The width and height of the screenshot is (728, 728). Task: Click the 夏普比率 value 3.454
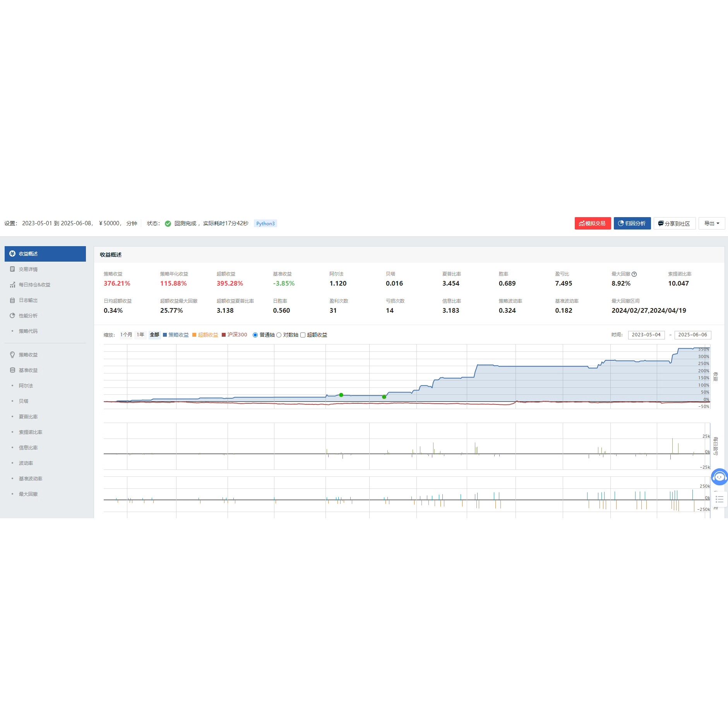tap(451, 284)
